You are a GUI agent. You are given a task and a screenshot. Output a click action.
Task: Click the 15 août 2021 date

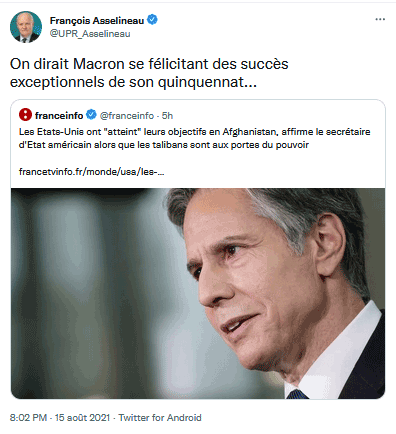click(x=82, y=417)
